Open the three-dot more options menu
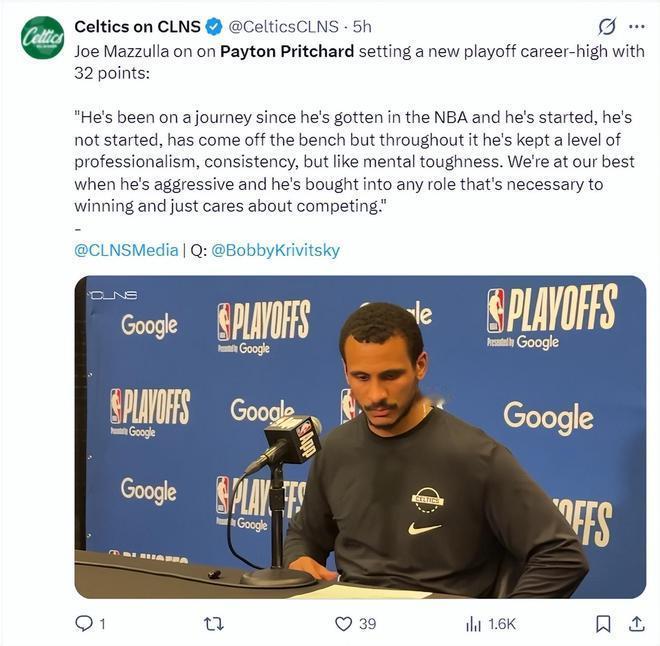The image size is (660, 646). [x=636, y=27]
